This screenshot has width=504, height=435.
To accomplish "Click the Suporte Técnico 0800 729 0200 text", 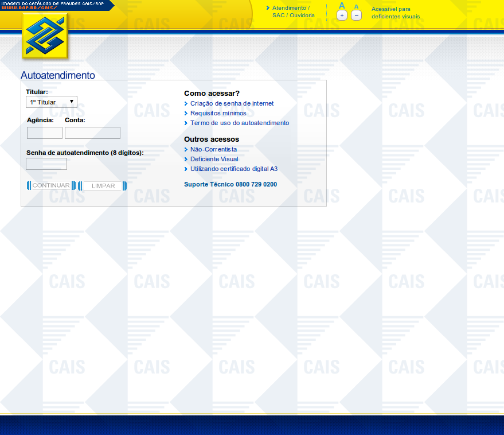I will click(x=230, y=185).
